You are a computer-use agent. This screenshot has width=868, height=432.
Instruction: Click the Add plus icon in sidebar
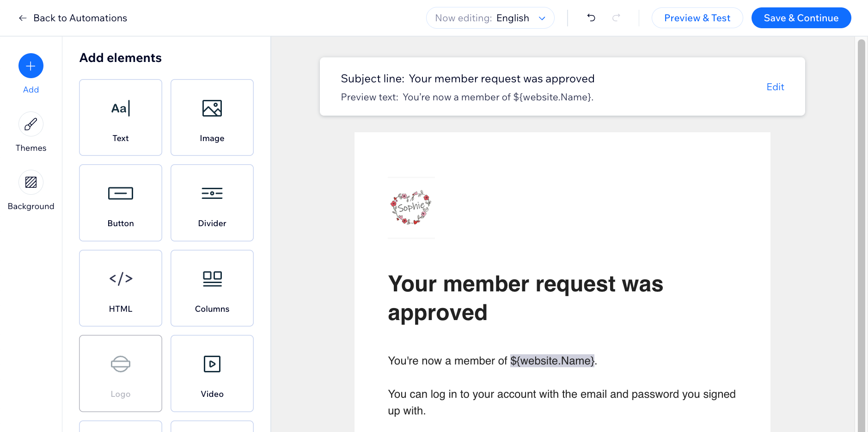(x=31, y=66)
